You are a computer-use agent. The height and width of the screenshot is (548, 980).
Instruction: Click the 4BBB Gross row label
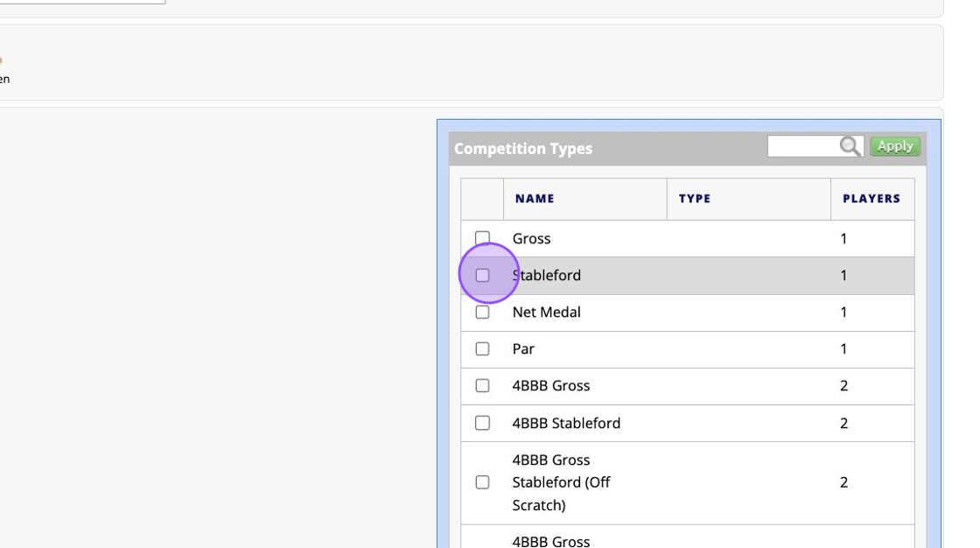point(551,385)
